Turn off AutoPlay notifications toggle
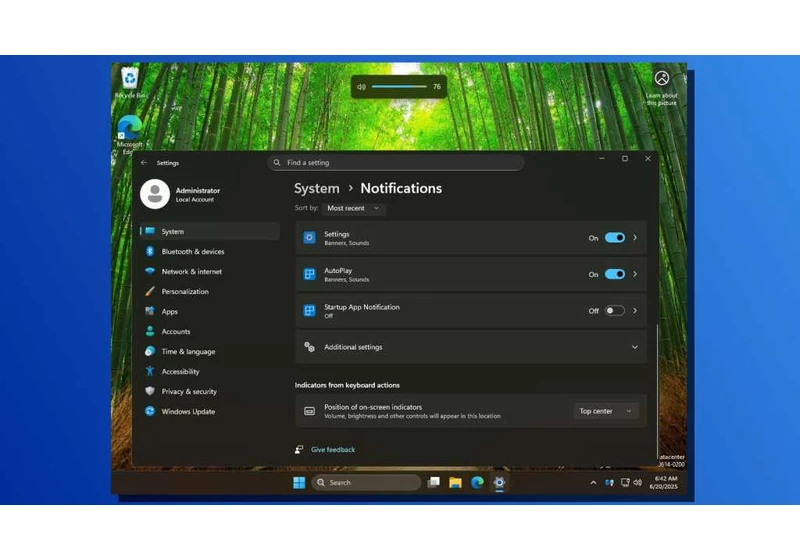Screen dimensions: 800x560 pyautogui.click(x=614, y=274)
